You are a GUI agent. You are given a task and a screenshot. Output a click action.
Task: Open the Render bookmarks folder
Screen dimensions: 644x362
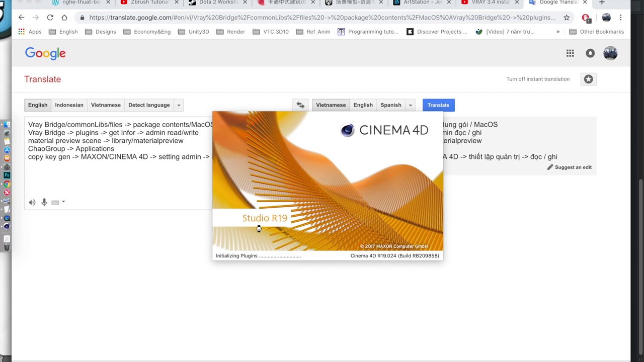[x=230, y=32]
